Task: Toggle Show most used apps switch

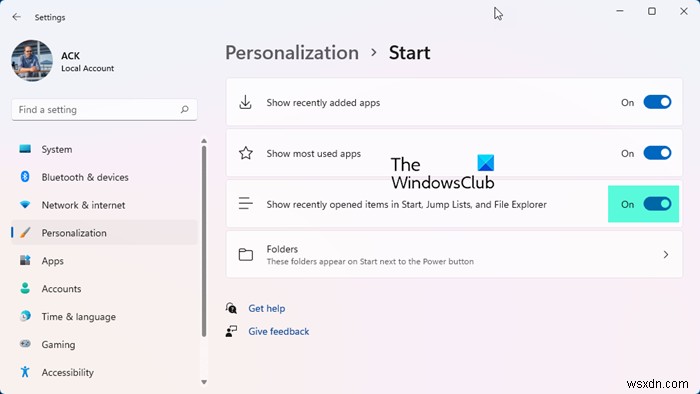Action: coord(657,153)
